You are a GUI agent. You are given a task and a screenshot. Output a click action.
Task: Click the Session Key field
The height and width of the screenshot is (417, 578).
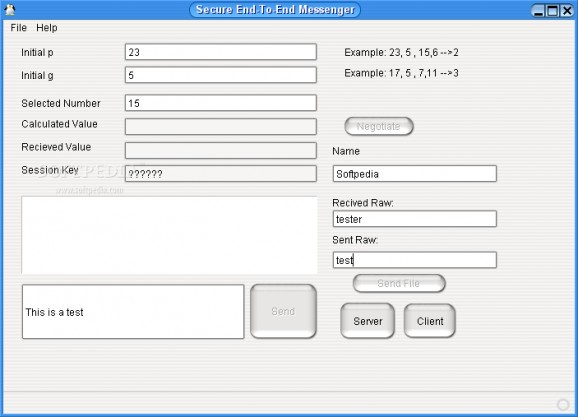pyautogui.click(x=220, y=174)
